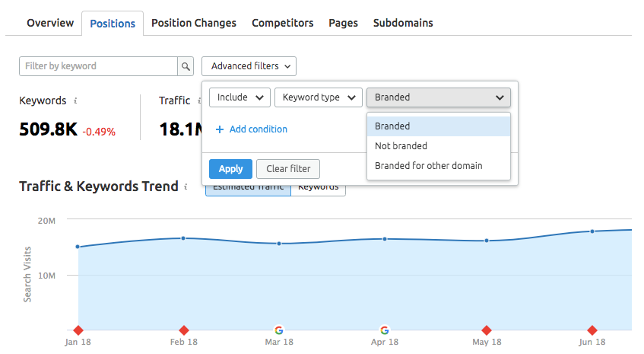Open the Overview tab
The image size is (644, 354).
[x=50, y=23]
